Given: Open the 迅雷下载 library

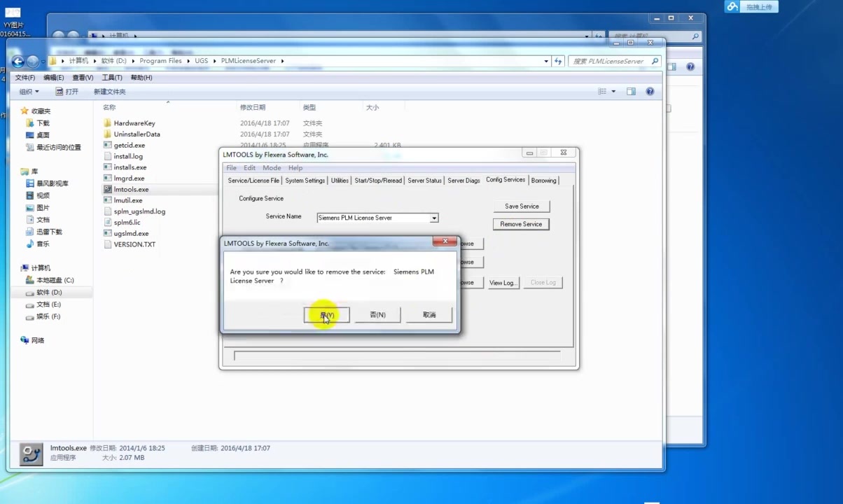Looking at the screenshot, I should pos(49,232).
